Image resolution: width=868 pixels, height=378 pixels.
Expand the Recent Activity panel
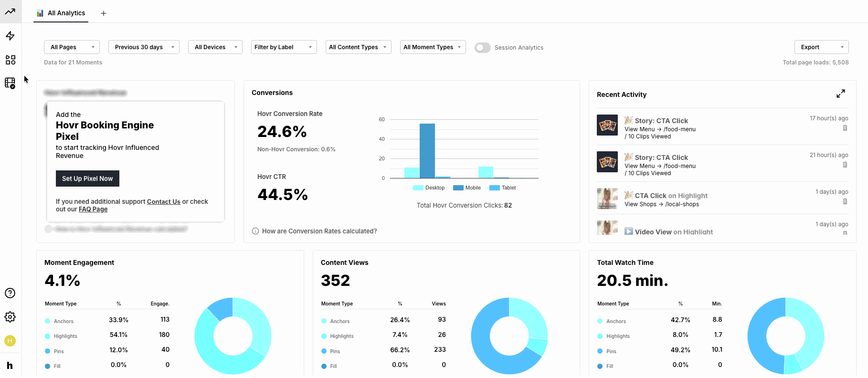(x=841, y=94)
